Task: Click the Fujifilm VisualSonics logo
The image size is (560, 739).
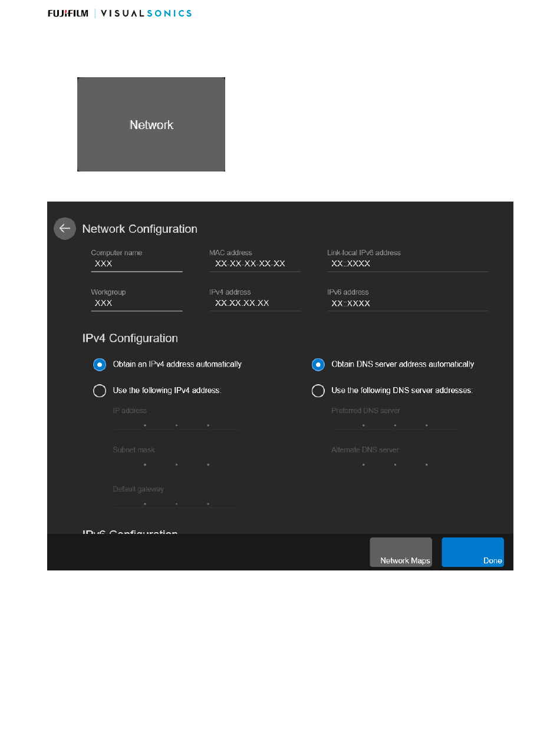Action: 120,13
